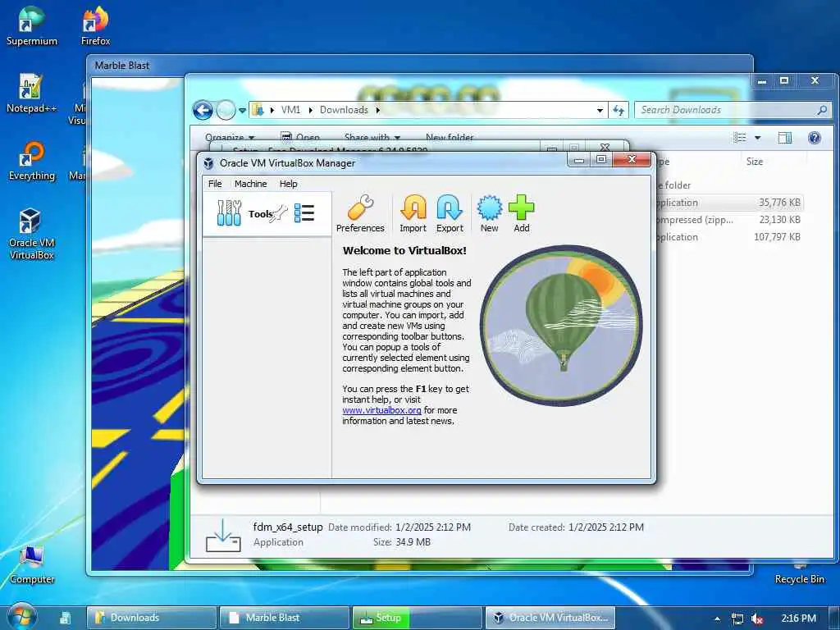Click the muted volume tray icon
The height and width of the screenshot is (630, 840).
[x=757, y=619]
